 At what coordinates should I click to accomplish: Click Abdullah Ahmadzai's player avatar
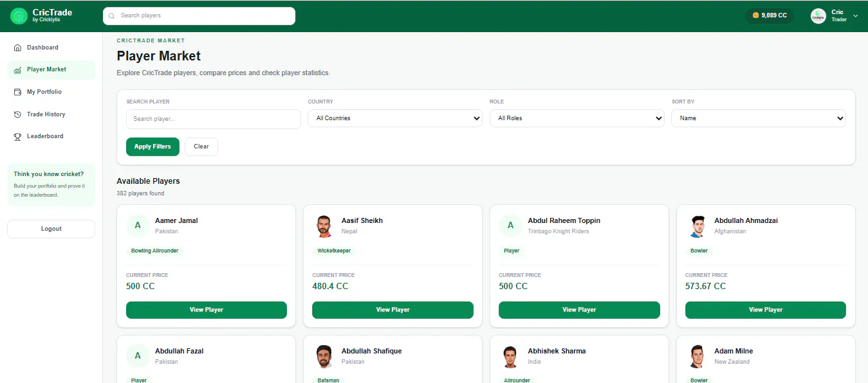point(697,226)
